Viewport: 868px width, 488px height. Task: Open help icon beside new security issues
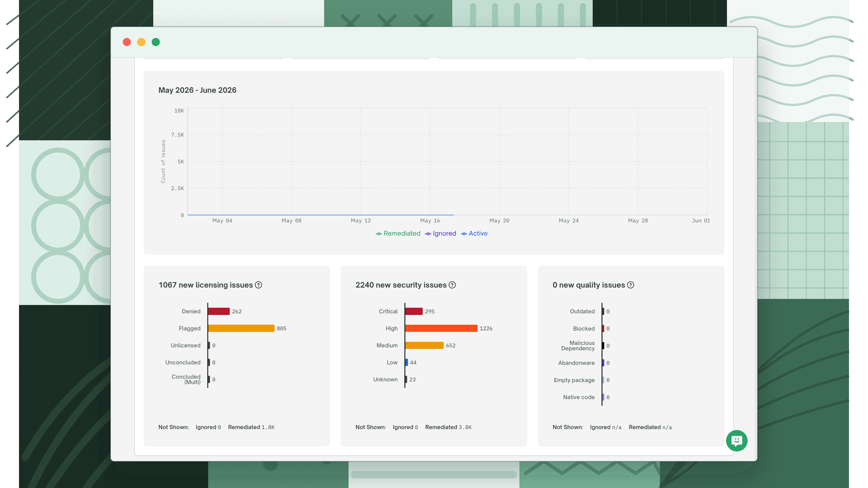452,285
